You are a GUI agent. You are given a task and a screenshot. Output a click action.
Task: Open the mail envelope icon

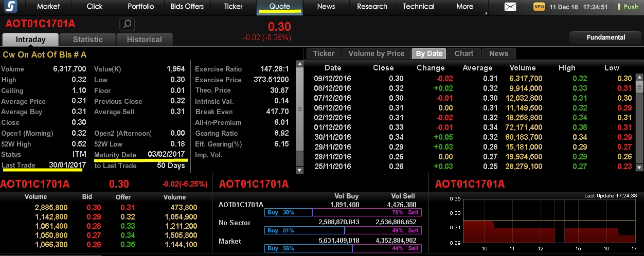pos(510,7)
